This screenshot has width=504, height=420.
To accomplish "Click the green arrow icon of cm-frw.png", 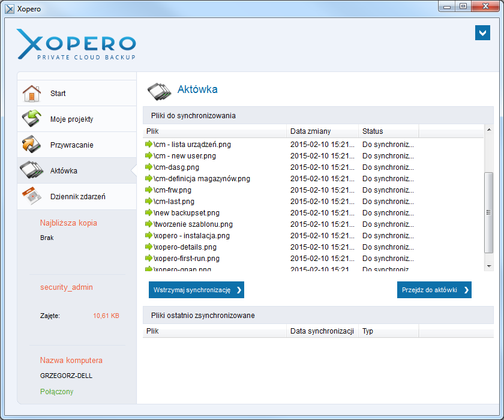I will [149, 190].
